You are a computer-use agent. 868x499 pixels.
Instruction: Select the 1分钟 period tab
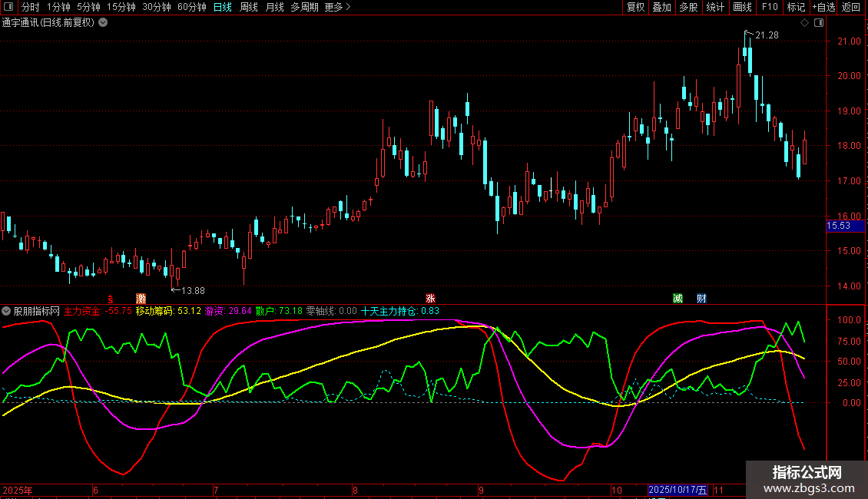[x=58, y=7]
